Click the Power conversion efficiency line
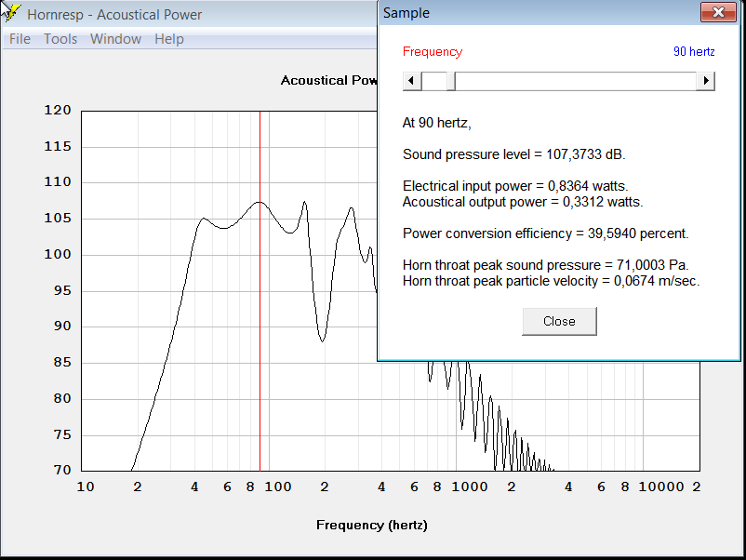This screenshot has height=560, width=746. [x=546, y=233]
